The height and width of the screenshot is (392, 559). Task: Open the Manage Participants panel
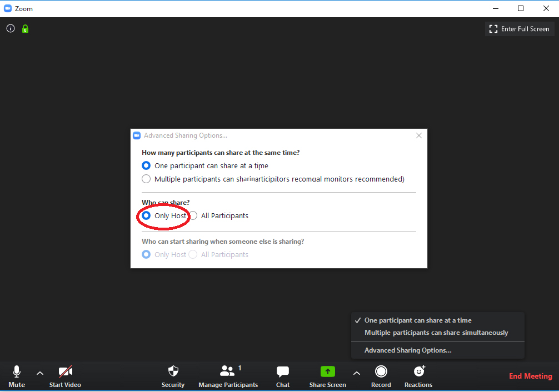(x=228, y=376)
